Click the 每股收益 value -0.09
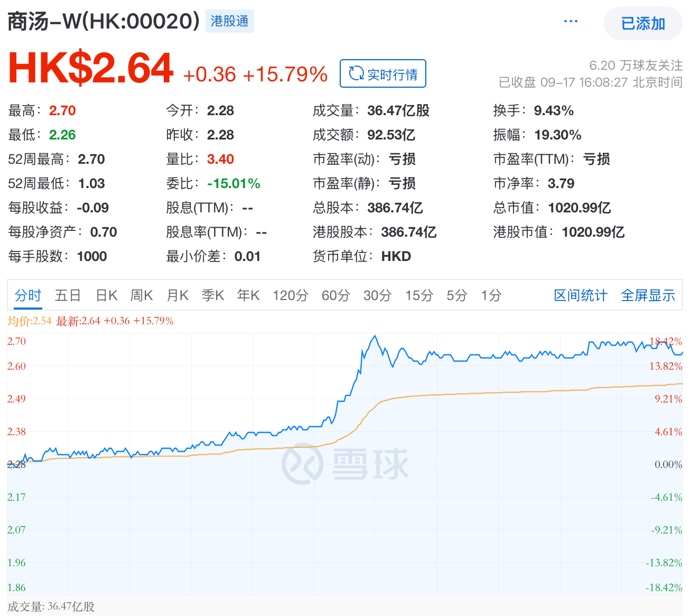The width and height of the screenshot is (691, 616). [93, 208]
